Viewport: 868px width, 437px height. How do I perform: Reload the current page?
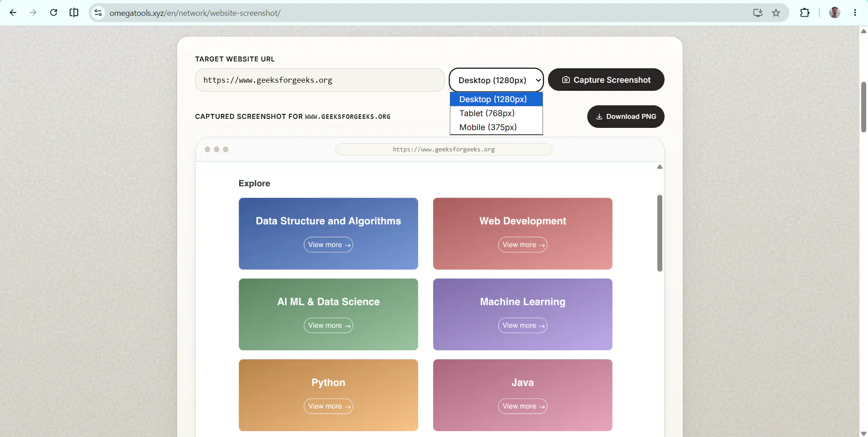[x=53, y=13]
